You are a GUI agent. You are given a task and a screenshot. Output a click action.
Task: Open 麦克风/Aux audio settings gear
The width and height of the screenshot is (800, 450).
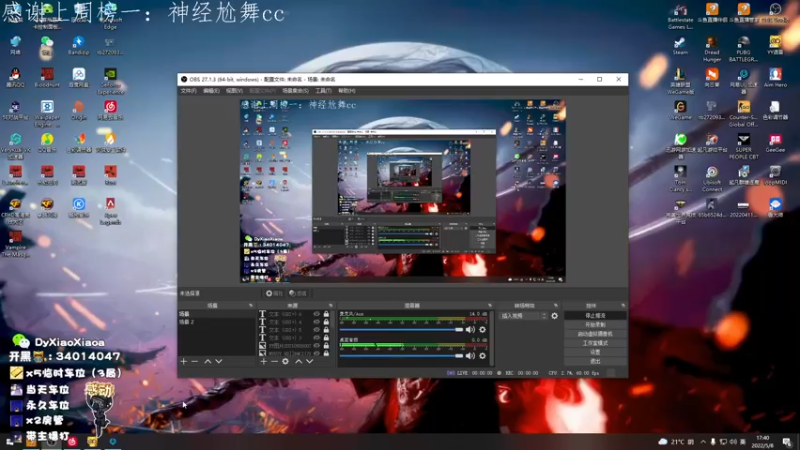click(482, 330)
